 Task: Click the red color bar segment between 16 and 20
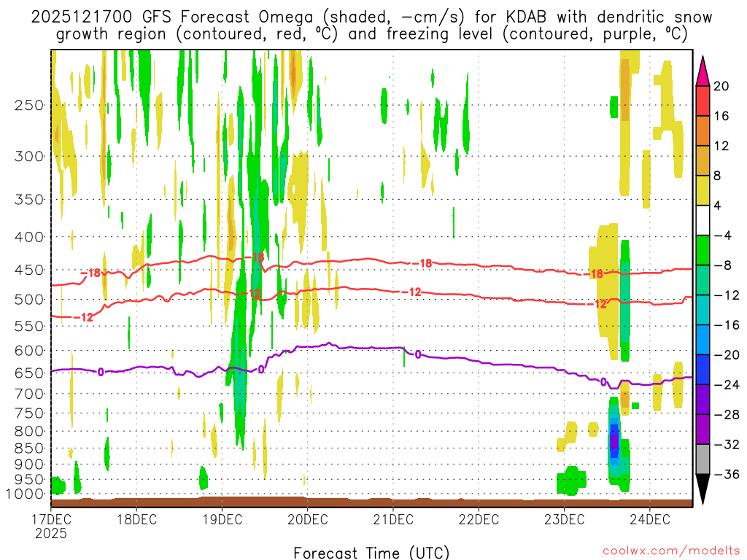(x=703, y=101)
